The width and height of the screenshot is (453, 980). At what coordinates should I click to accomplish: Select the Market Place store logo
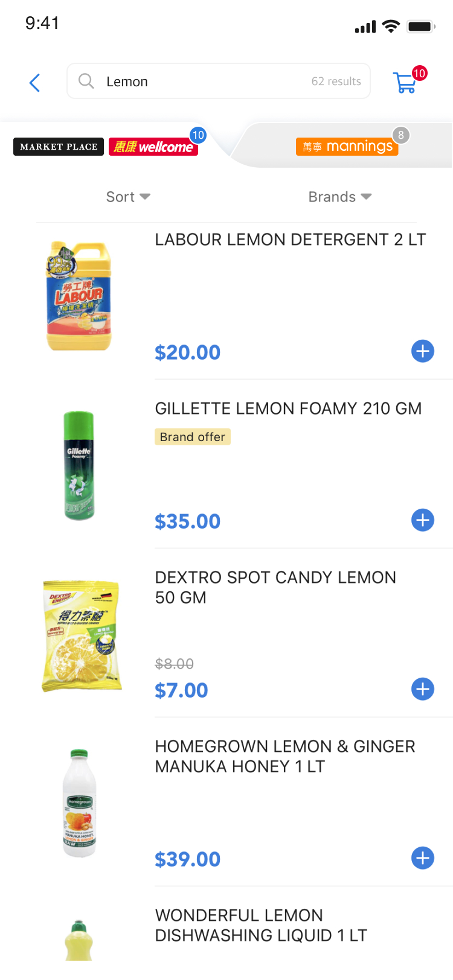tap(59, 147)
